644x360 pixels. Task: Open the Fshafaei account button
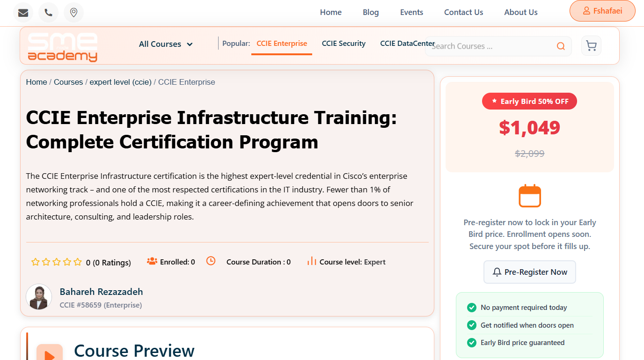point(602,11)
